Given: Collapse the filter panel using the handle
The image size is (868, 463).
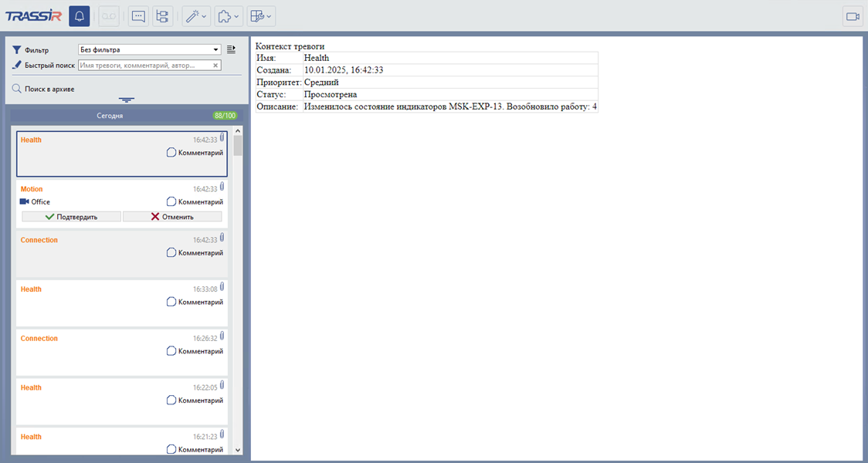Looking at the screenshot, I should pyautogui.click(x=127, y=100).
